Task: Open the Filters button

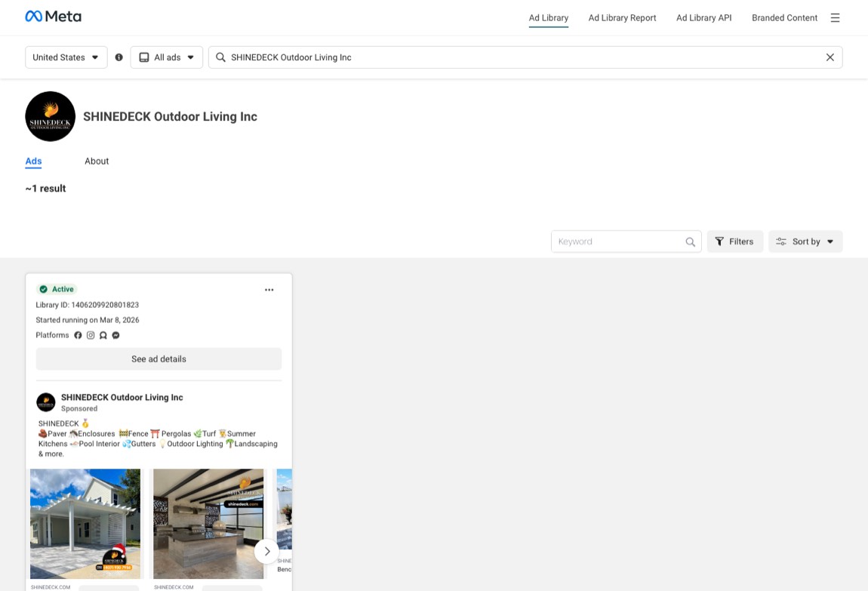Action: tap(734, 242)
